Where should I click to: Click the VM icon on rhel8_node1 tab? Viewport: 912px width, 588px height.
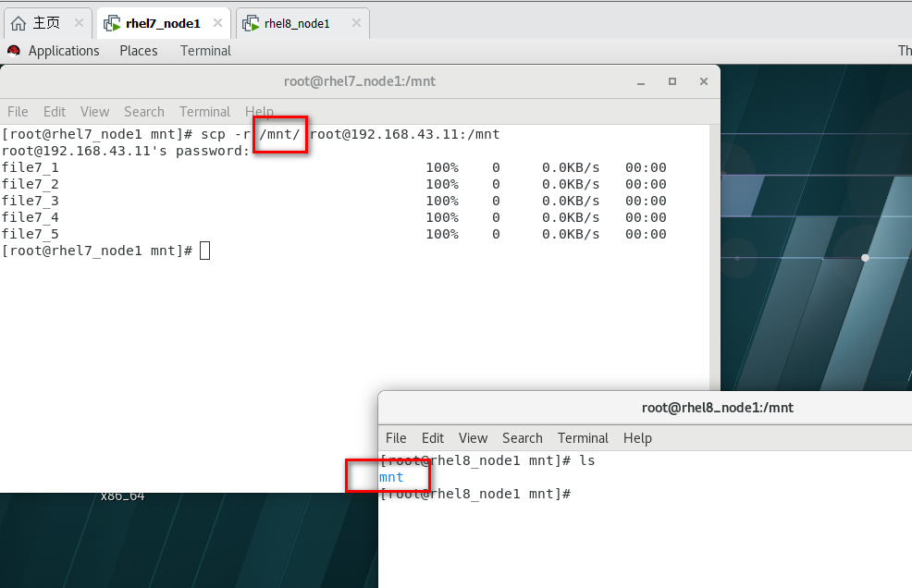click(x=251, y=23)
